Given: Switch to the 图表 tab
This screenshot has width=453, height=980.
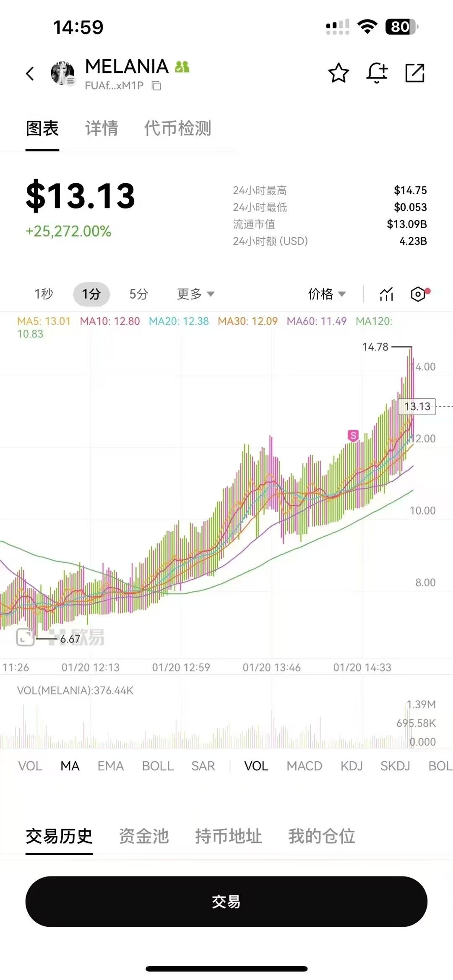Looking at the screenshot, I should coord(42,128).
